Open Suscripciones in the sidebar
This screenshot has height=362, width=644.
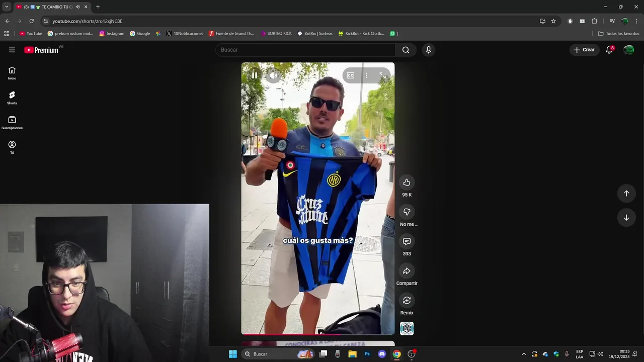coord(12,123)
